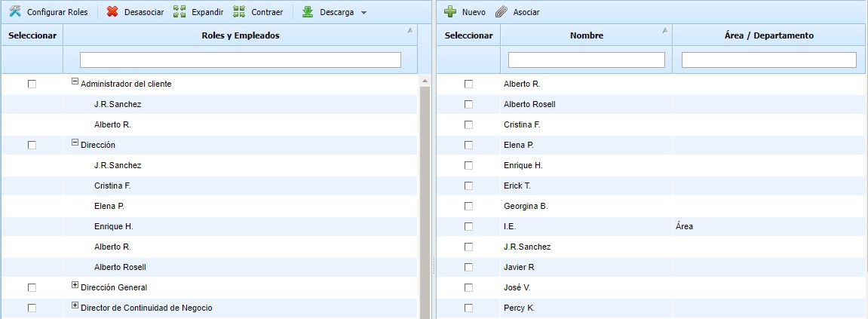Tick the checkbox for Alberto Rosell employee
Screen dimensions: 868x319
click(468, 105)
